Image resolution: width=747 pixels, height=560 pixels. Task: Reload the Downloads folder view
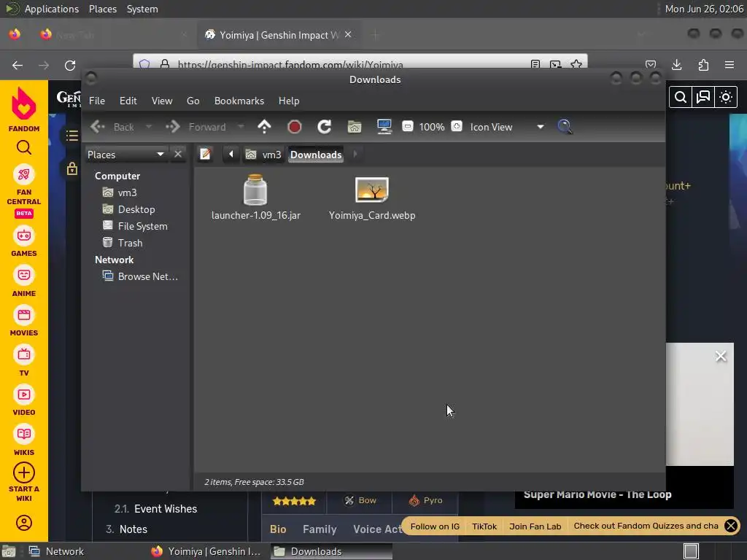(325, 127)
